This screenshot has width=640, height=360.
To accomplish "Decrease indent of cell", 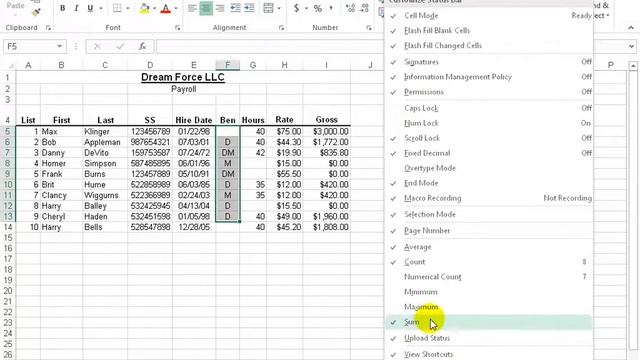I will (x=235, y=8).
